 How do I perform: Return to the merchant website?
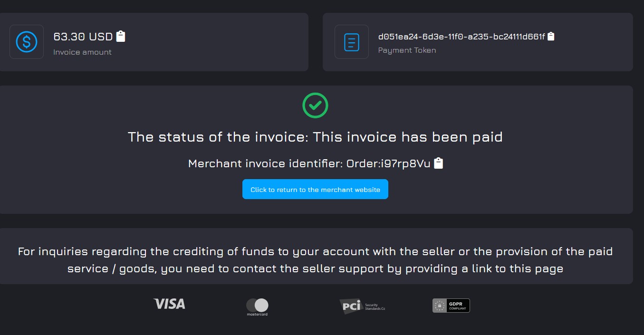pyautogui.click(x=315, y=189)
